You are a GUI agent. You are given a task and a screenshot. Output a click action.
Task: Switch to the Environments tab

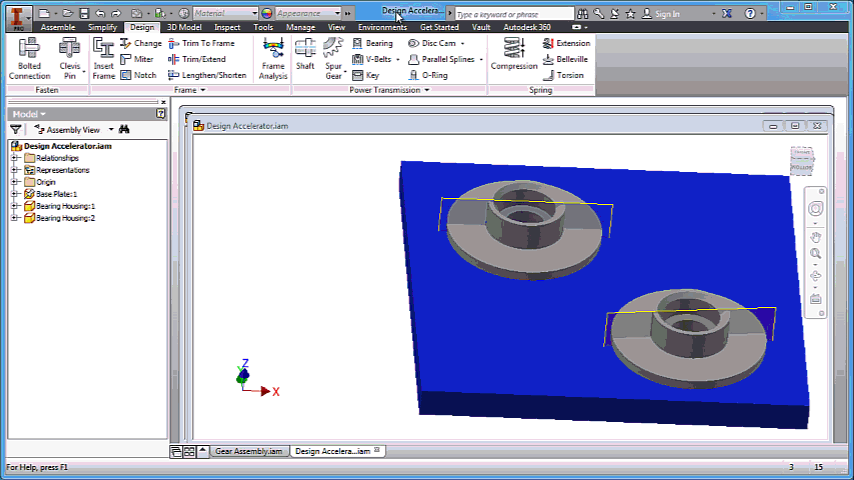pyautogui.click(x=382, y=27)
